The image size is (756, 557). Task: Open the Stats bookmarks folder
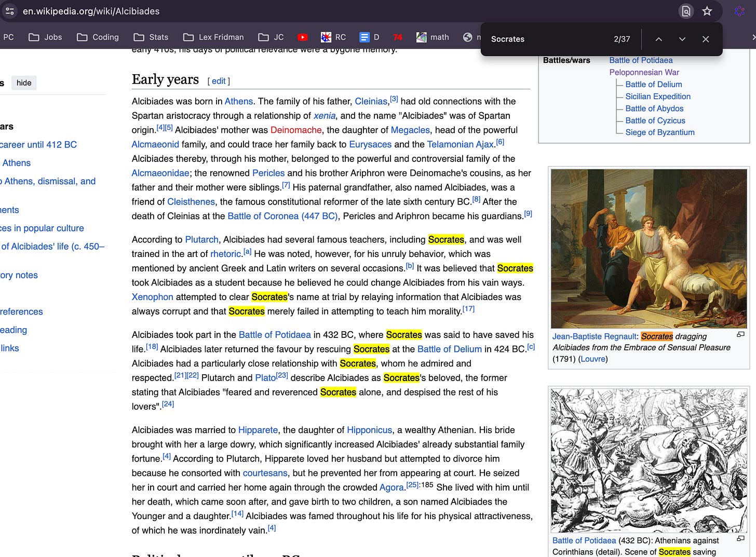coord(151,37)
